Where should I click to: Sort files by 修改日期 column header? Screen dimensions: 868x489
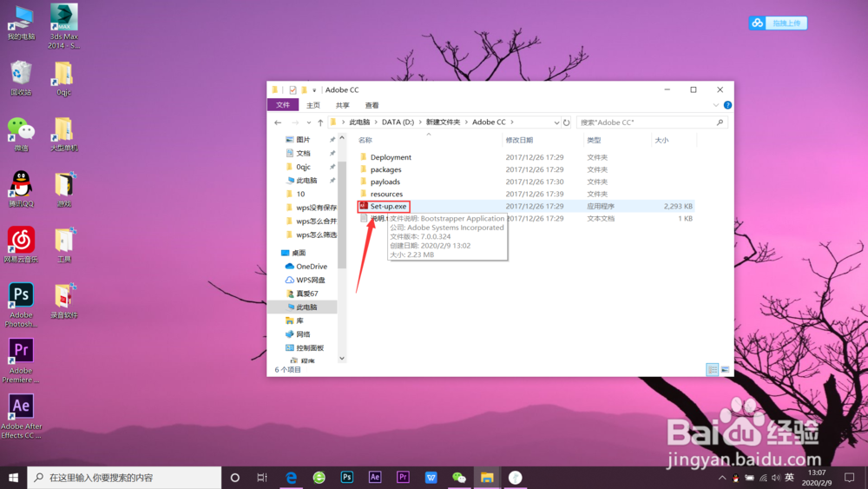[519, 140]
